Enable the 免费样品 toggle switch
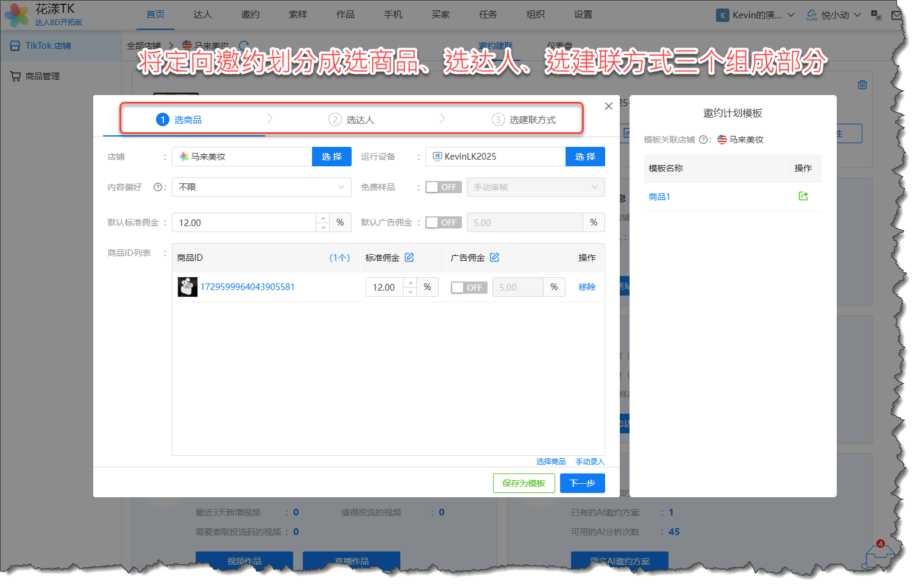 pos(443,187)
